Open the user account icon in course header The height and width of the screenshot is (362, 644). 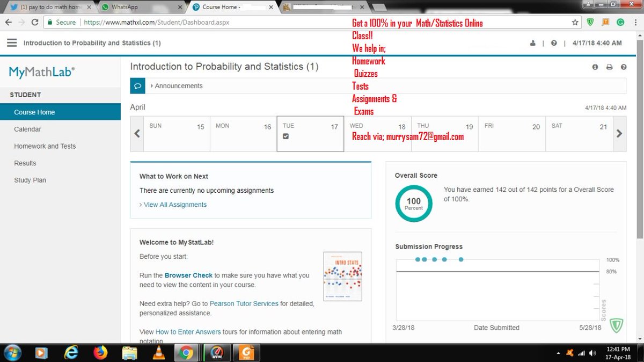[x=532, y=44]
